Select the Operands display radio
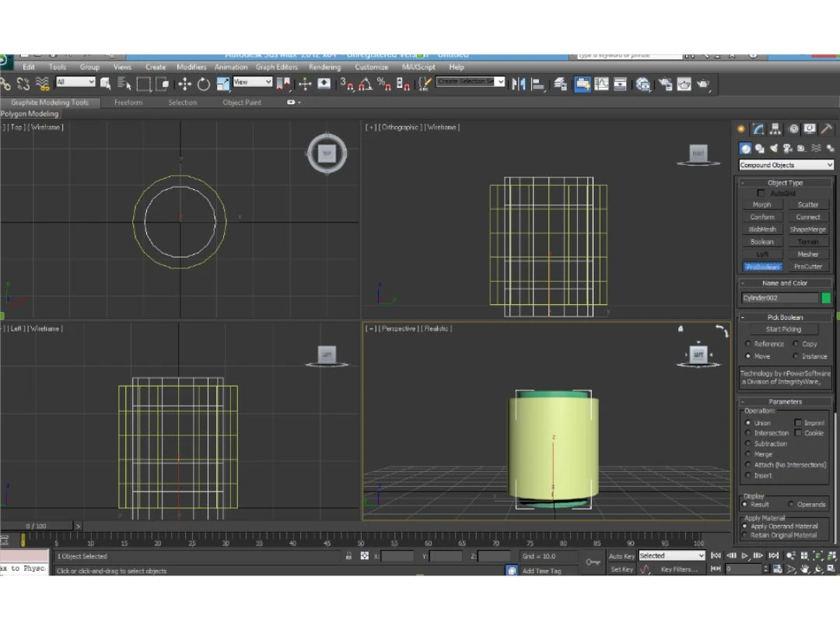Image resolution: width=840 pixels, height=630 pixels. 791,504
